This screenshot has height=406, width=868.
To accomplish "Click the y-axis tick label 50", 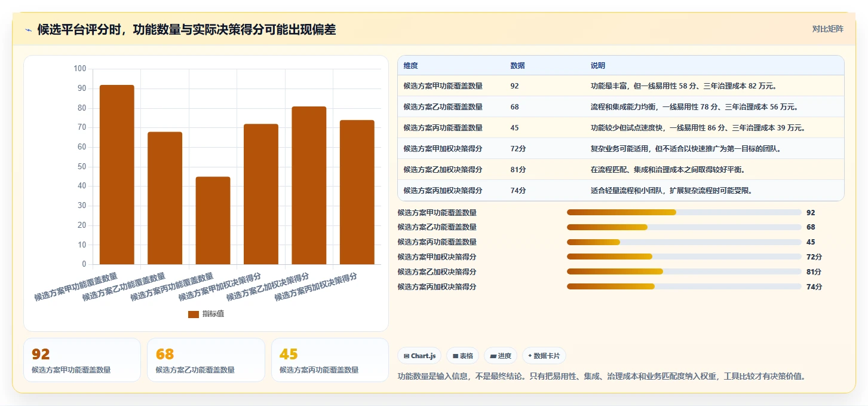I will (82, 166).
